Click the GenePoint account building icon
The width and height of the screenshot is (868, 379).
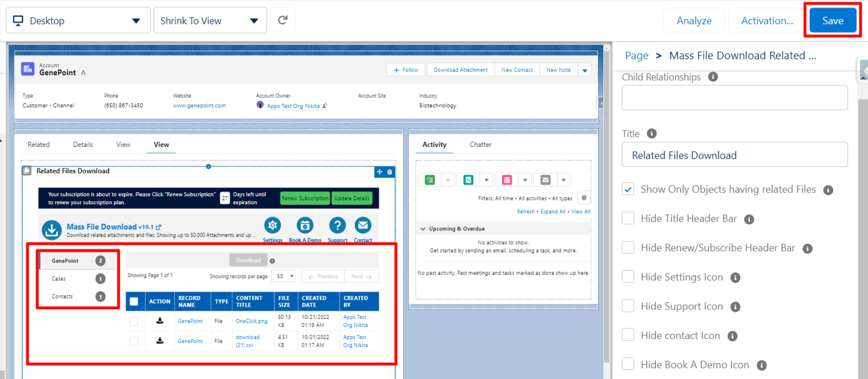click(x=28, y=69)
